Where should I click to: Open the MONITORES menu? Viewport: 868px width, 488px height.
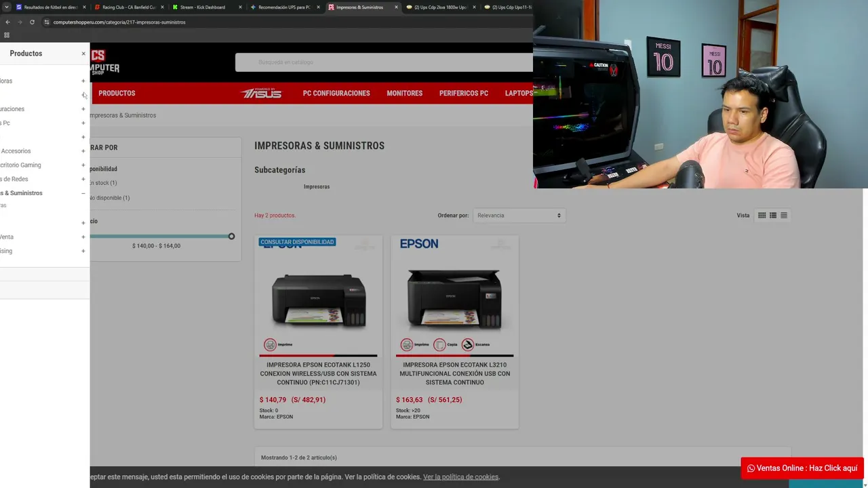[405, 94]
